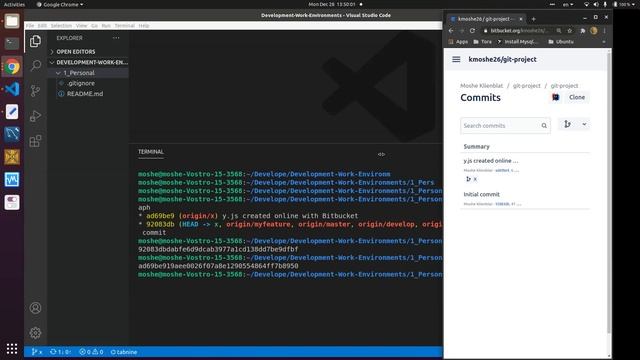Open the Install Mysql bookmark

click(518, 42)
